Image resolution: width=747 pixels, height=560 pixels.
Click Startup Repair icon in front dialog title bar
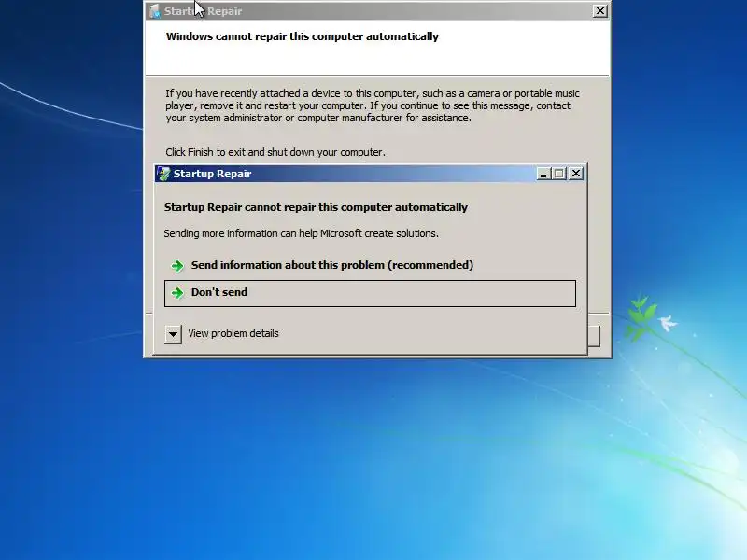(164, 174)
